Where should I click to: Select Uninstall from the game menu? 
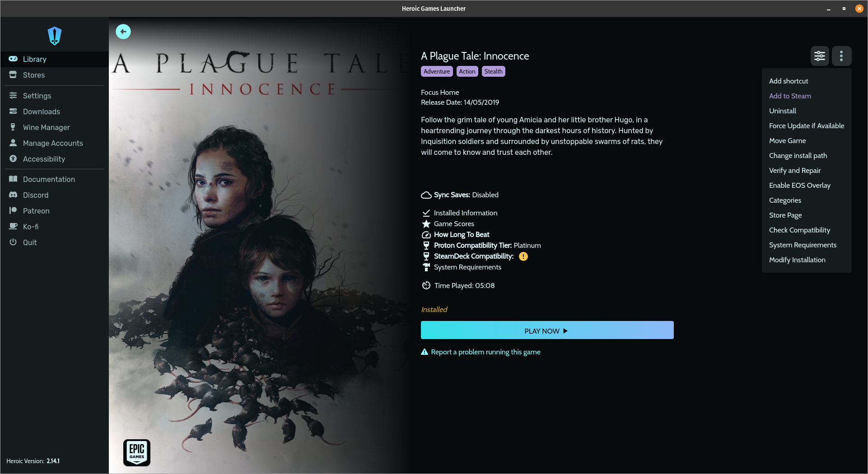pos(782,111)
